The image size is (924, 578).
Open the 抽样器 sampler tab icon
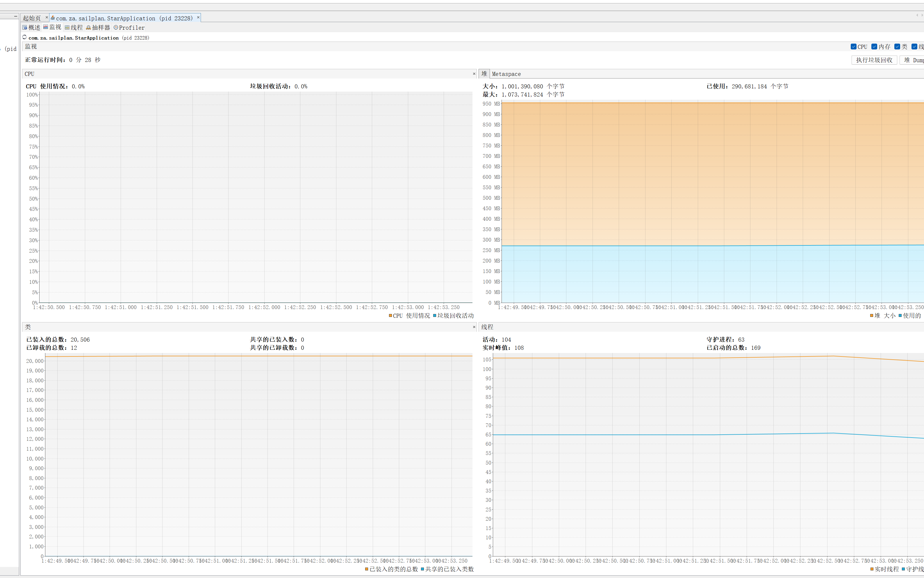88,28
